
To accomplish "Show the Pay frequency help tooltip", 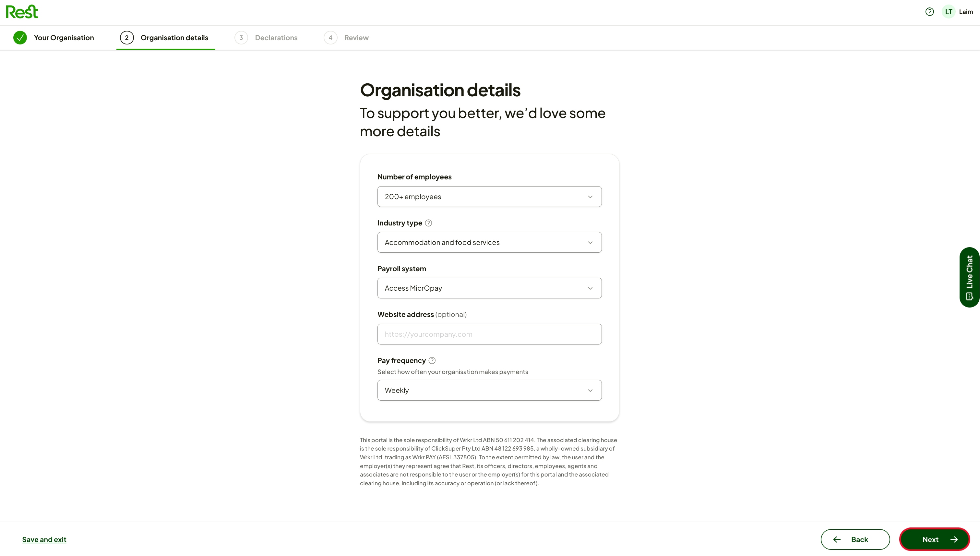I will coord(432,360).
